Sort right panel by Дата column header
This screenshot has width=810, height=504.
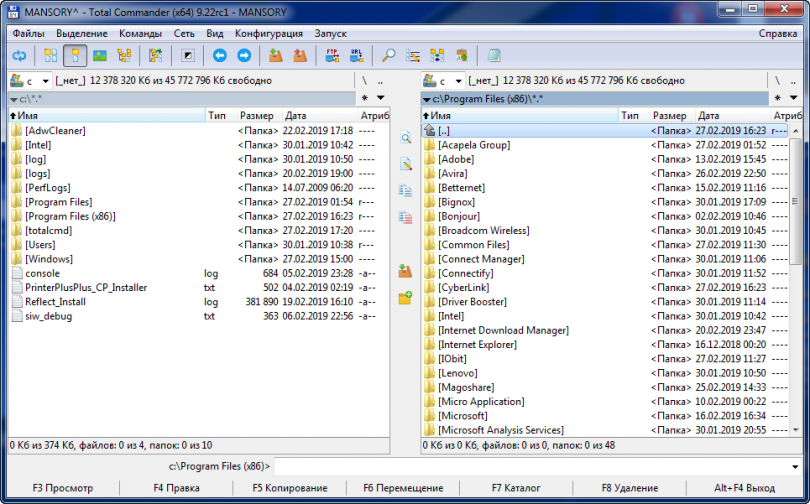pyautogui.click(x=731, y=116)
